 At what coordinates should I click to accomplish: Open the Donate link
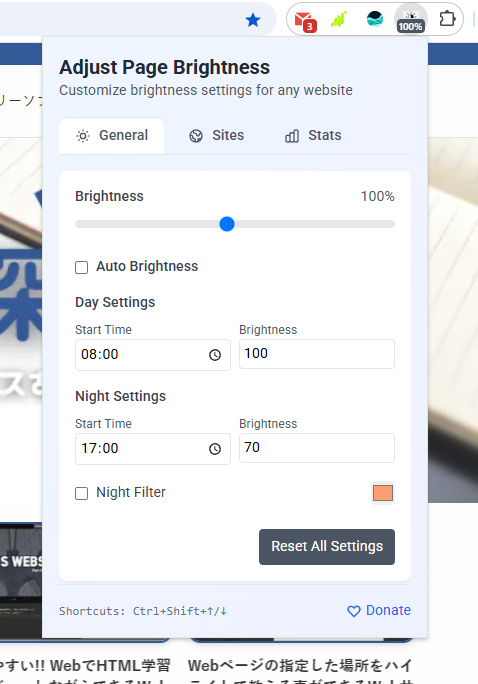[x=379, y=610]
